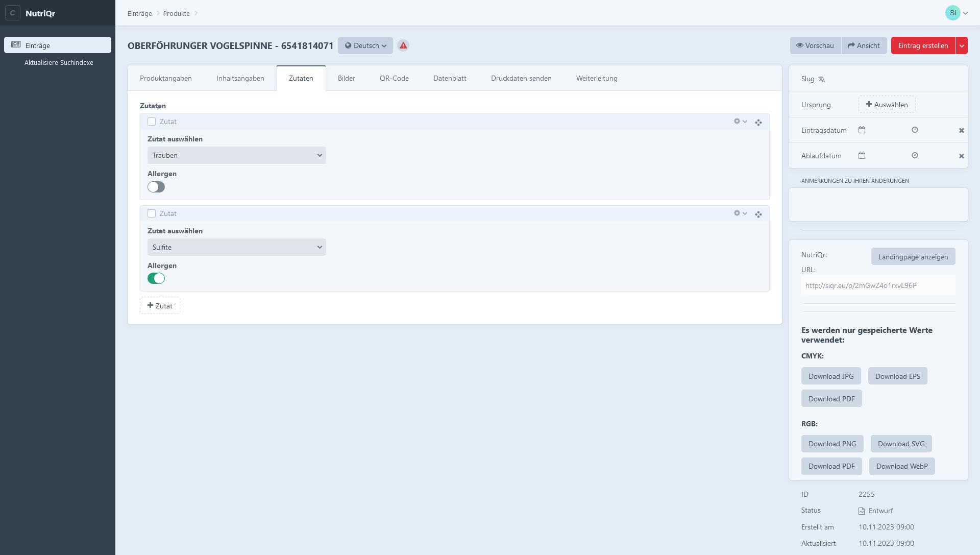Open the Ablaufdatum clock time picker

pyautogui.click(x=915, y=155)
